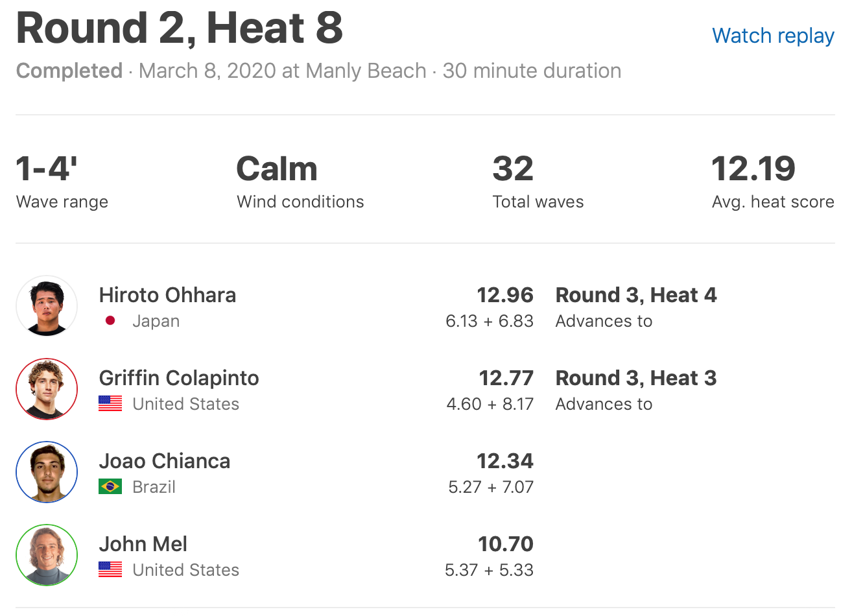Open the Watch replay link
This screenshot has height=616, width=852.
click(x=773, y=36)
